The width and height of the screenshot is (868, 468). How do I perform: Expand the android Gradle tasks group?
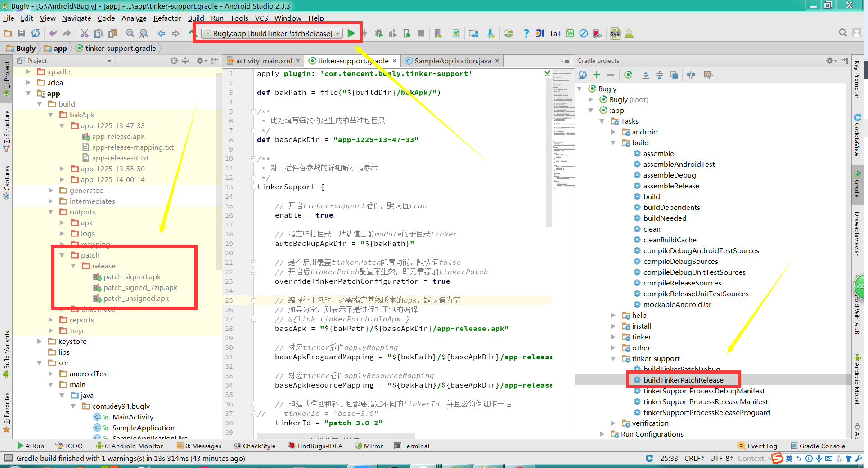[x=613, y=132]
